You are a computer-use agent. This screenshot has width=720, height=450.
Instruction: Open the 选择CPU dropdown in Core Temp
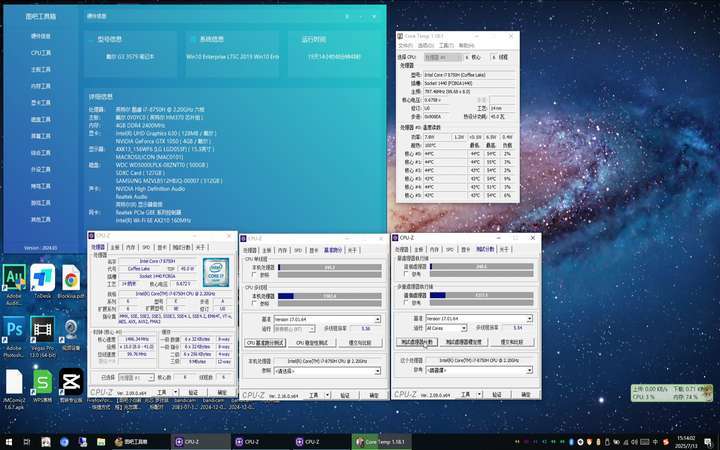[443, 57]
